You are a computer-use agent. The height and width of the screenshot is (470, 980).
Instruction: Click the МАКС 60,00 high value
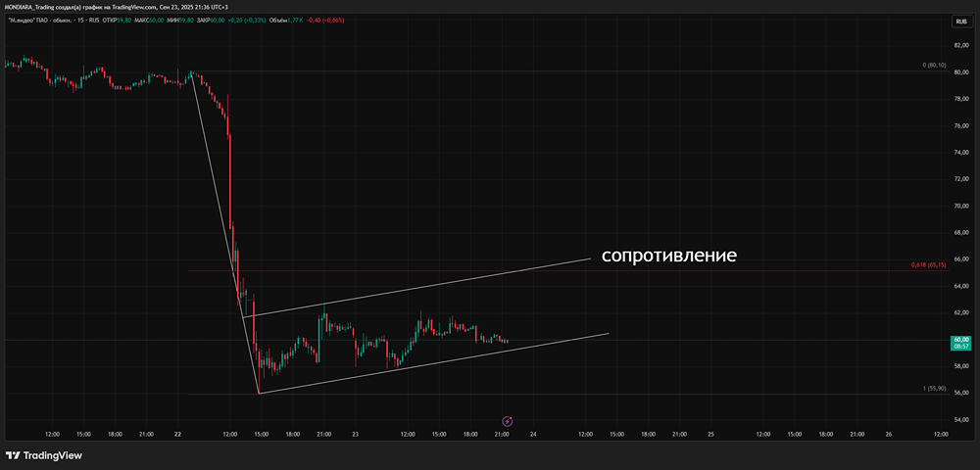point(149,20)
